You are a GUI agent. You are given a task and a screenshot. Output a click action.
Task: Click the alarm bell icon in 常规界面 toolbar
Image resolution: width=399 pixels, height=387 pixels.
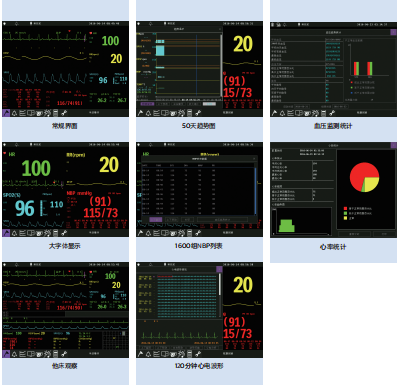(x=14, y=113)
